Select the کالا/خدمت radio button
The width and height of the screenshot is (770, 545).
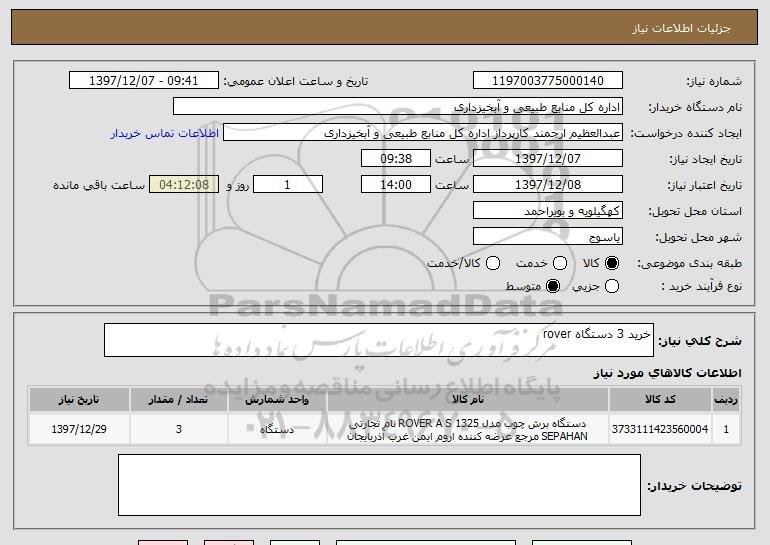(493, 263)
